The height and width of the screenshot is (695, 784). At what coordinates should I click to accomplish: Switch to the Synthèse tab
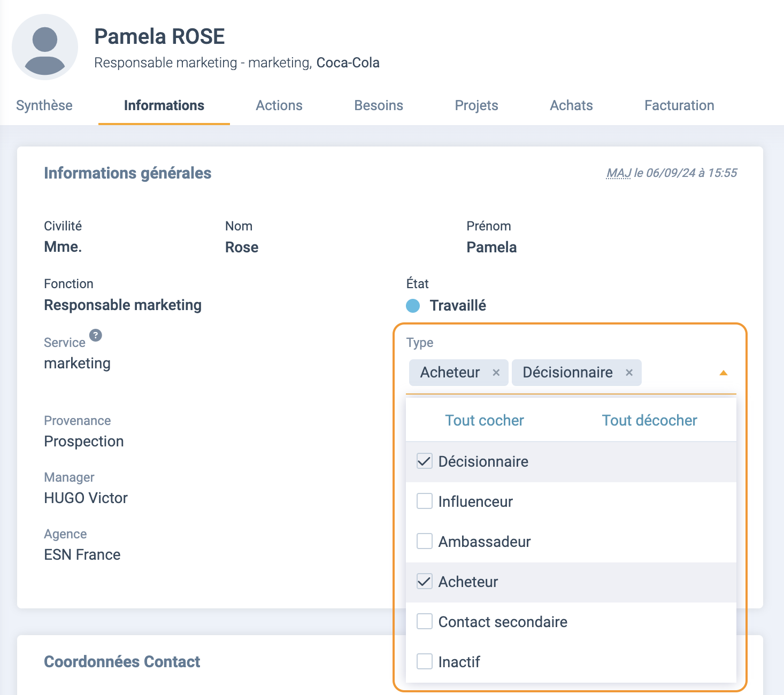44,105
